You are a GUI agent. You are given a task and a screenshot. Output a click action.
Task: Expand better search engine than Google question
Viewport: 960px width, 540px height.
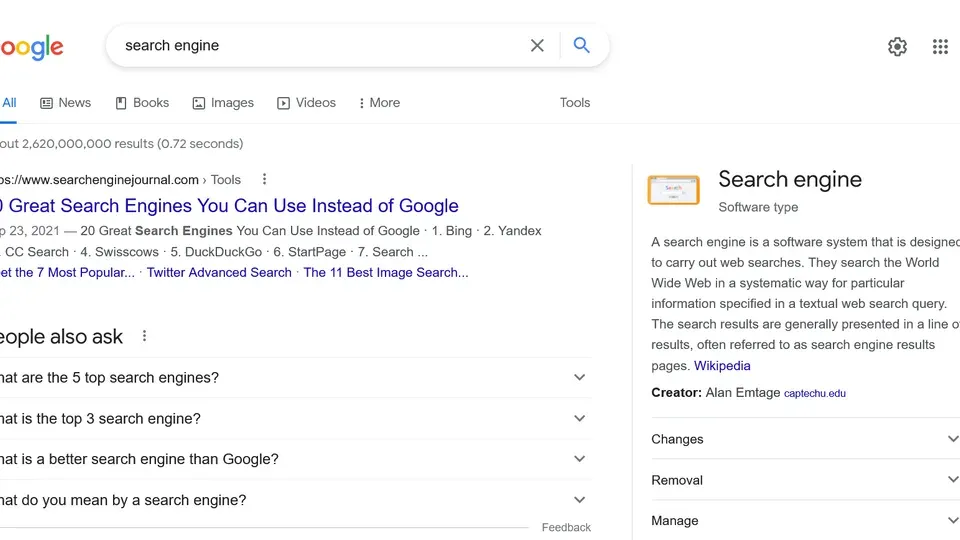tap(295, 459)
